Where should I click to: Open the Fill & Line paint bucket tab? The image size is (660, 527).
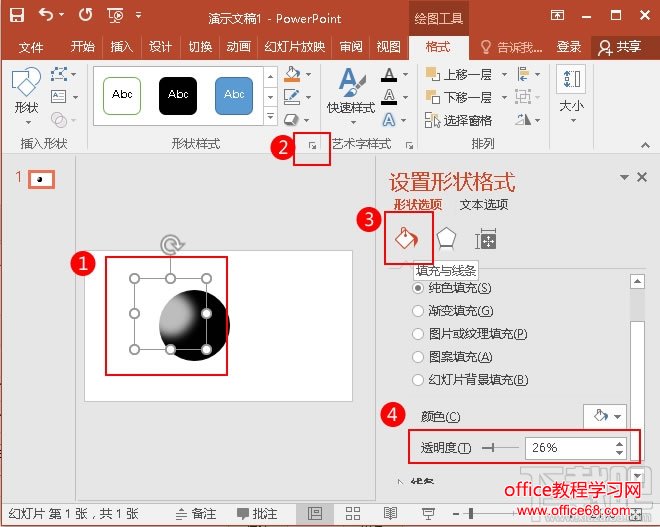coord(407,238)
